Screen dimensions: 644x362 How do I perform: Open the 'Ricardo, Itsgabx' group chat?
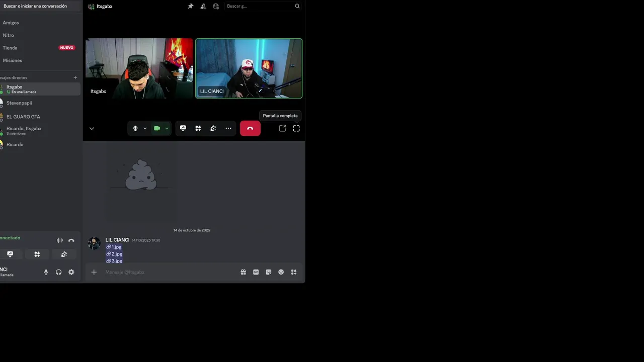[40, 131]
